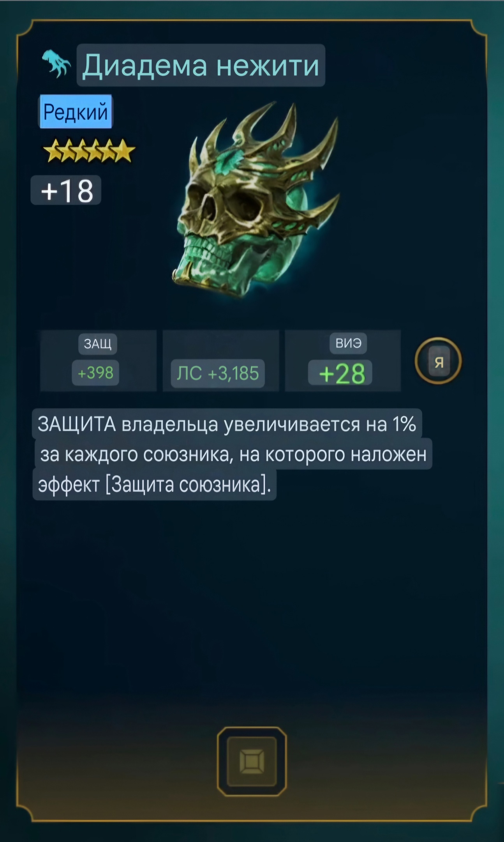Tap the word эффект in the description
The width and height of the screenshot is (504, 842).
point(69,485)
